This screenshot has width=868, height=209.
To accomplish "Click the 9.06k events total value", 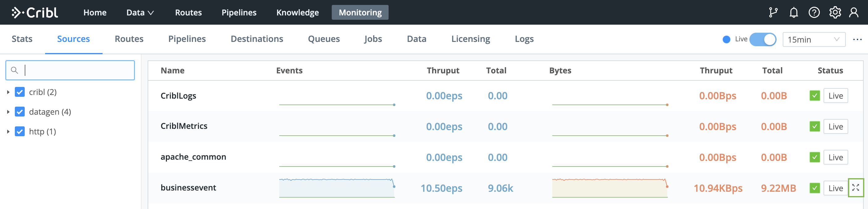I will click(x=500, y=188).
